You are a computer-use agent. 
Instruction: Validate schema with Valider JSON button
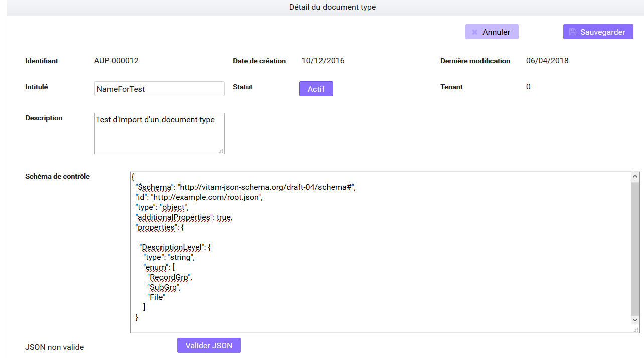(209, 345)
